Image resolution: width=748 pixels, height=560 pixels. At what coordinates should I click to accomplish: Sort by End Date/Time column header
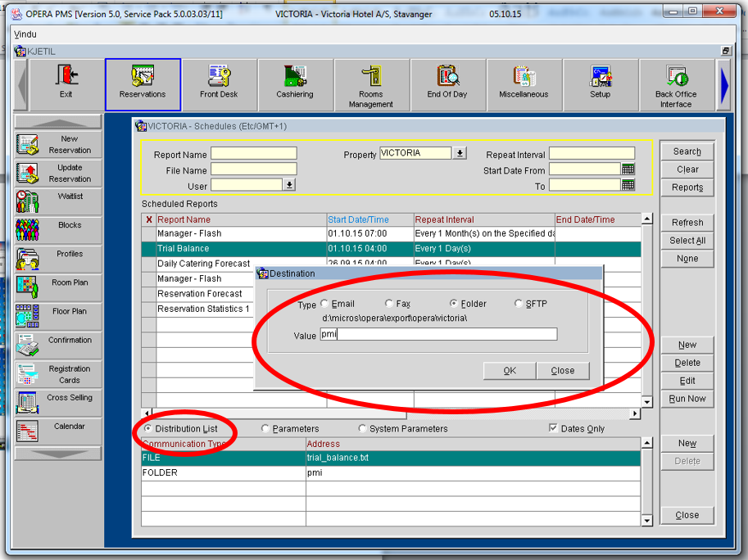pyautogui.click(x=598, y=219)
